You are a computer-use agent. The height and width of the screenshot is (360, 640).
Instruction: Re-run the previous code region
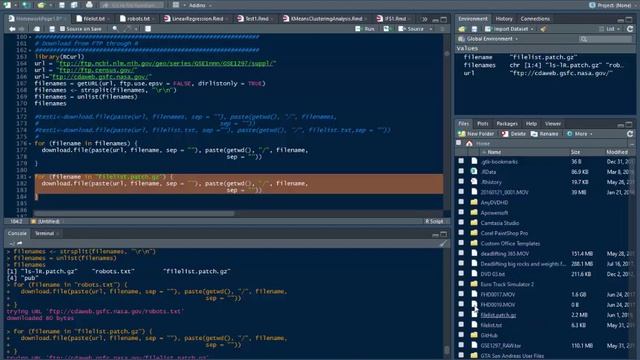pyautogui.click(x=387, y=29)
